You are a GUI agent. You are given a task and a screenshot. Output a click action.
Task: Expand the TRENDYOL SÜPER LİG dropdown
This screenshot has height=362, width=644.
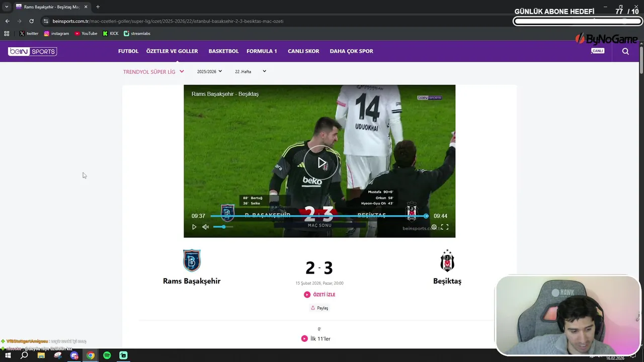[153, 72]
